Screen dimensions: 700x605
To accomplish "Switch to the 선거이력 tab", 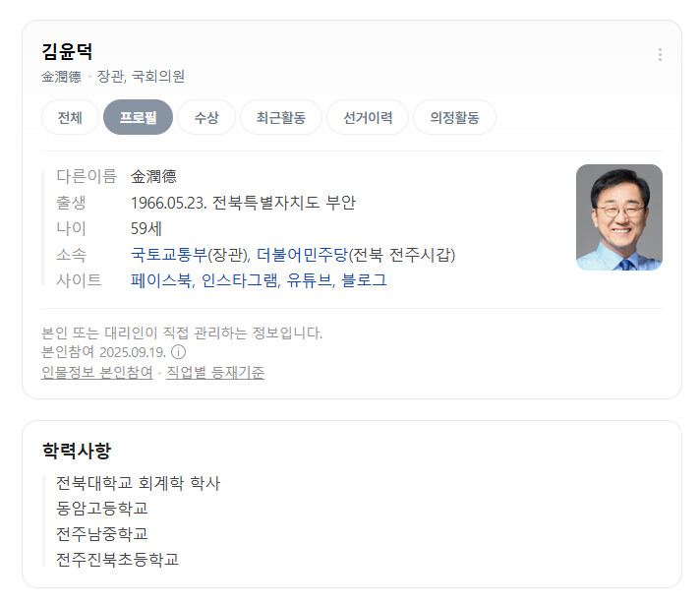I will [368, 117].
